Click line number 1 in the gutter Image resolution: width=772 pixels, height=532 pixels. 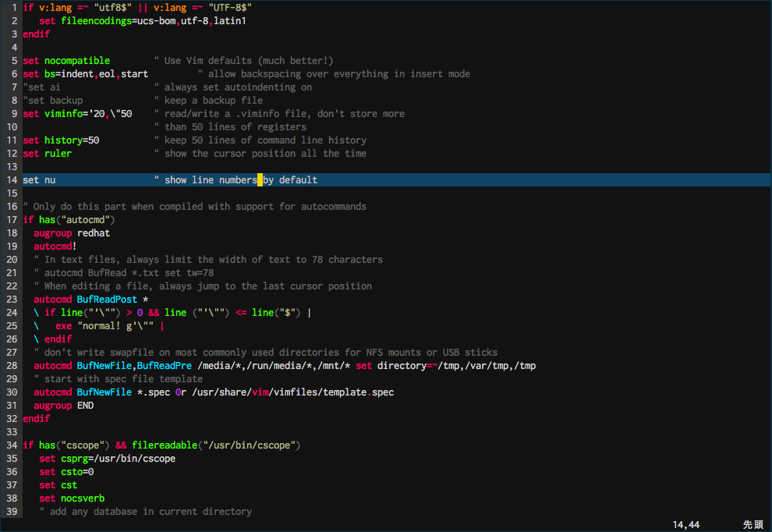(14, 8)
